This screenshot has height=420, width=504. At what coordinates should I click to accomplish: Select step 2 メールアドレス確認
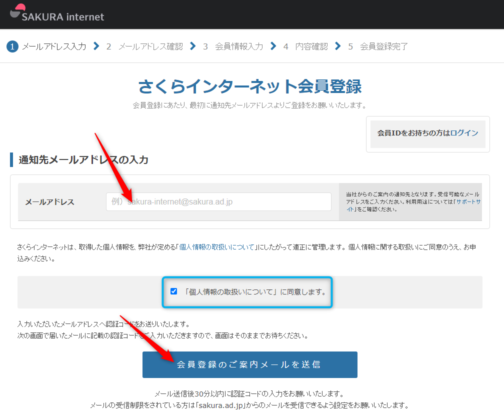coord(144,46)
